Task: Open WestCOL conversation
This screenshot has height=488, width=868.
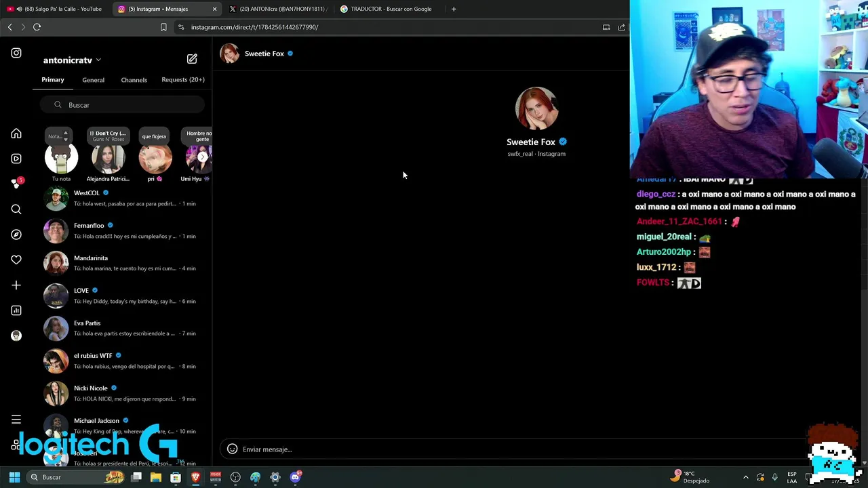Action: [x=122, y=198]
